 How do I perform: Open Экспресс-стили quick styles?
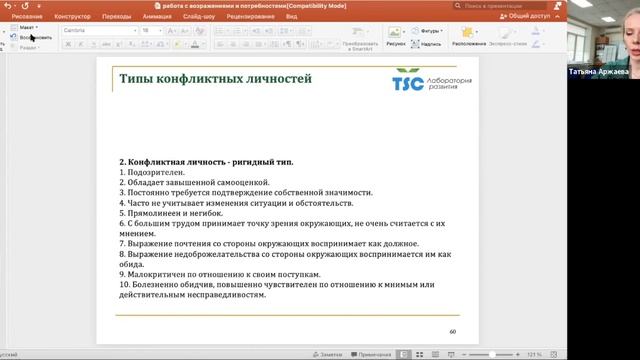(x=508, y=37)
